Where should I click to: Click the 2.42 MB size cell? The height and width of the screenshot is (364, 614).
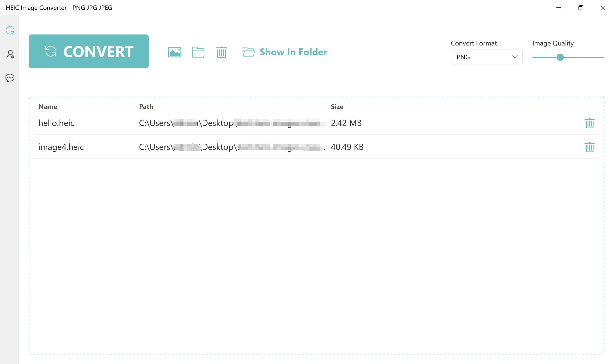point(346,123)
